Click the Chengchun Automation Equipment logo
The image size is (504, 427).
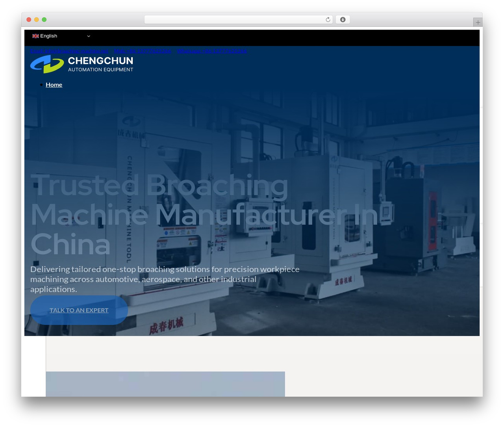pos(82,64)
